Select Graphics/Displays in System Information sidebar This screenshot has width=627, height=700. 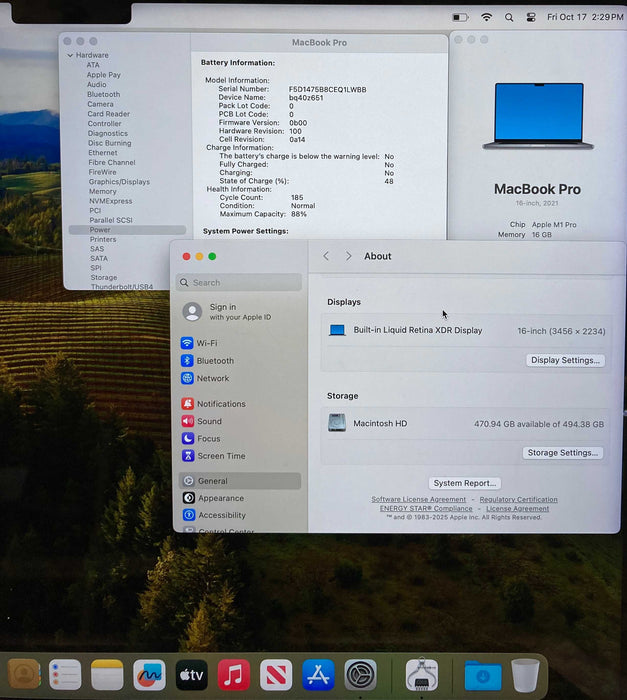(119, 182)
